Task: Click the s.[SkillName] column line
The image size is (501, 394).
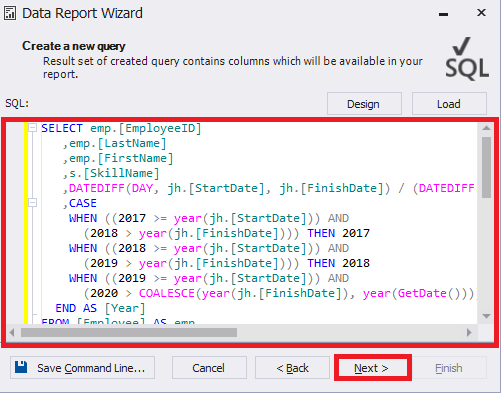Action: 111,173
